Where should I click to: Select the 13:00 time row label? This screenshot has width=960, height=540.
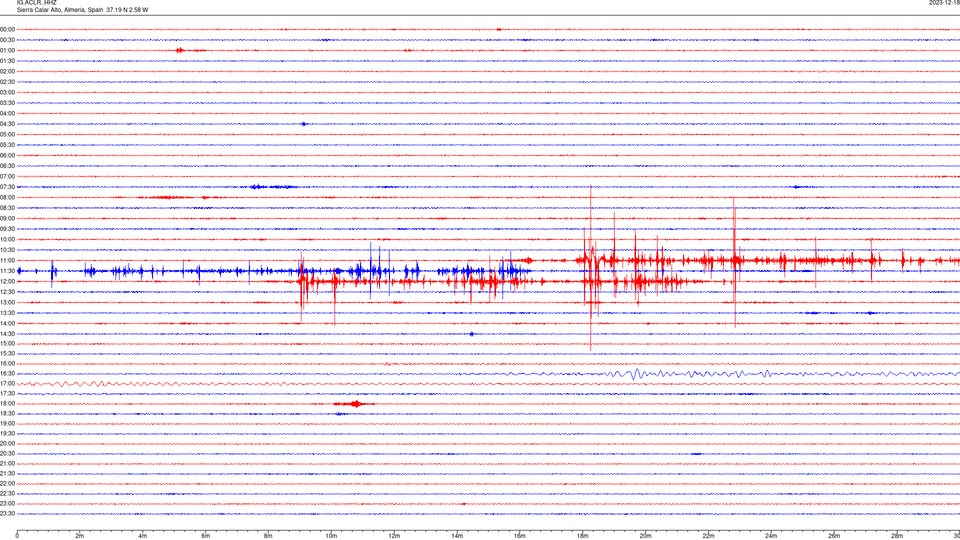pyautogui.click(x=7, y=302)
